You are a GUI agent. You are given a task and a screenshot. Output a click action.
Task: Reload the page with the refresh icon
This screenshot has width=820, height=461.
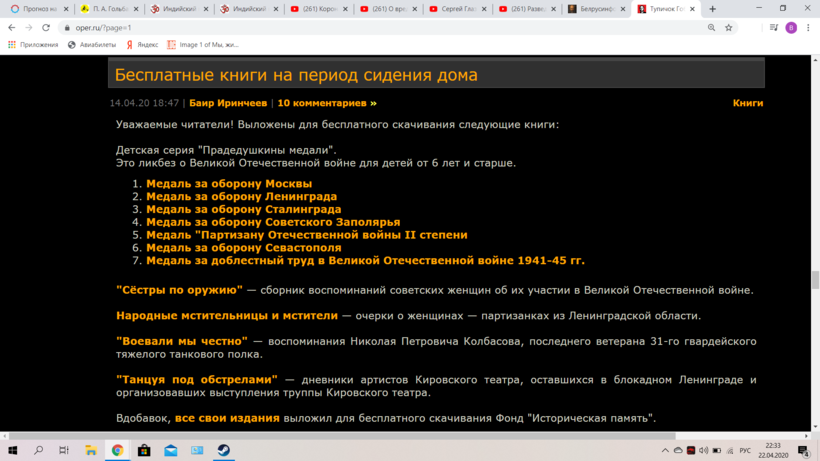point(47,28)
